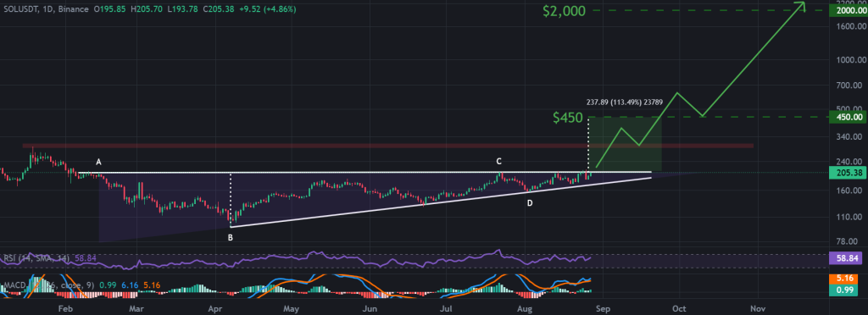Click 160.00 on the price axis
Screen dimensions: 868x315
point(850,191)
